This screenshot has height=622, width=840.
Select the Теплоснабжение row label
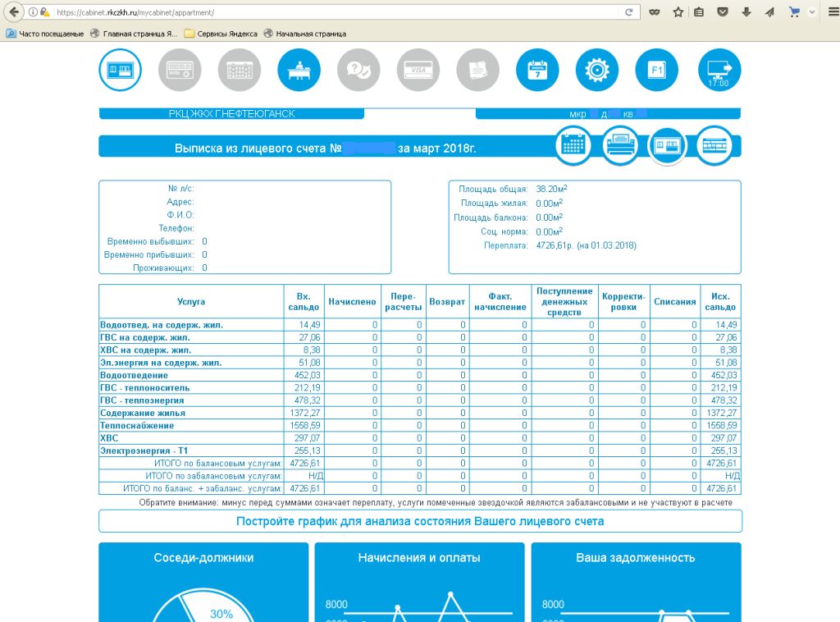coord(137,425)
